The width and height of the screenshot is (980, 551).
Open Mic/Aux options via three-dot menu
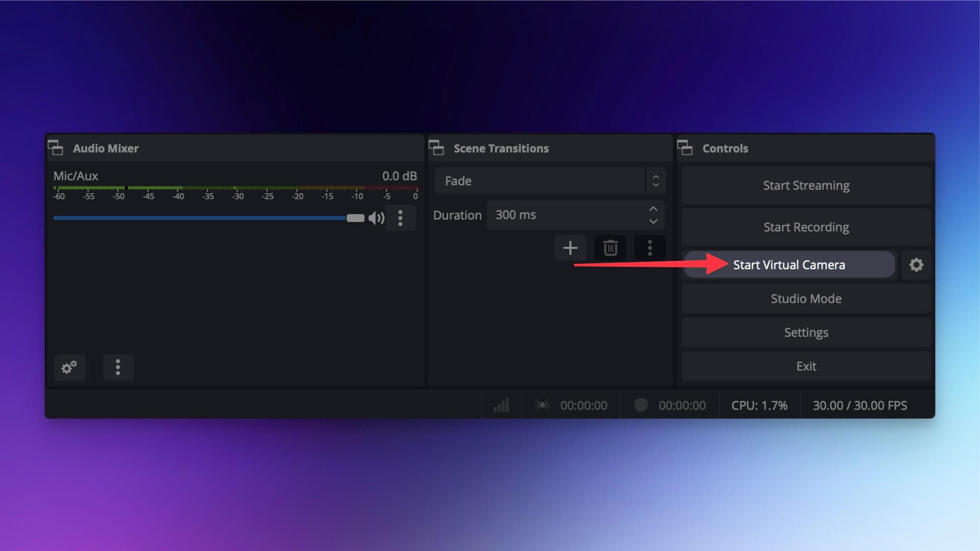coord(400,218)
